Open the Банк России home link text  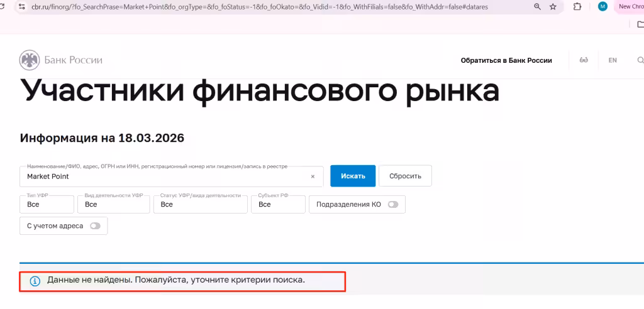pos(73,60)
